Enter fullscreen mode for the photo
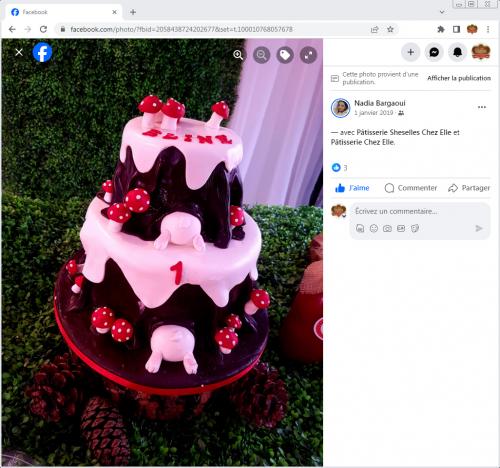This screenshot has height=468, width=500. click(309, 55)
